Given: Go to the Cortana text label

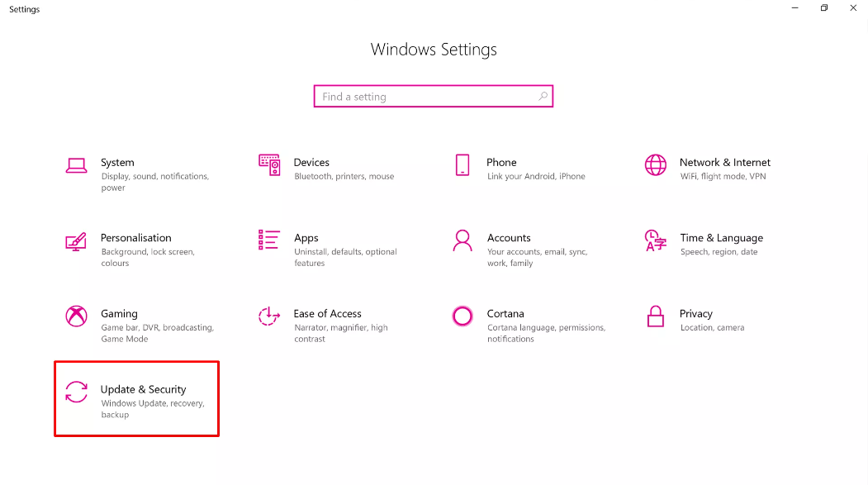Looking at the screenshot, I should (505, 313).
